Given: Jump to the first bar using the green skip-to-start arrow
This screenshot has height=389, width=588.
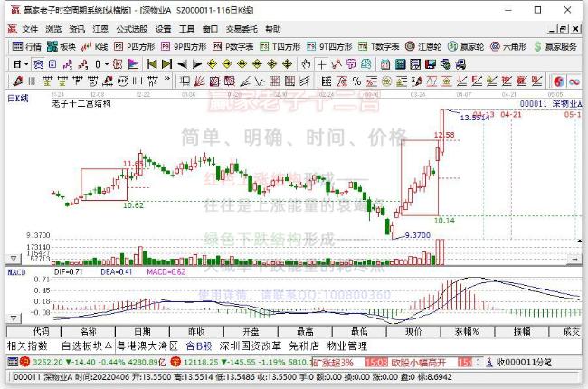Looking at the screenshot, I should pyautogui.click(x=151, y=64).
